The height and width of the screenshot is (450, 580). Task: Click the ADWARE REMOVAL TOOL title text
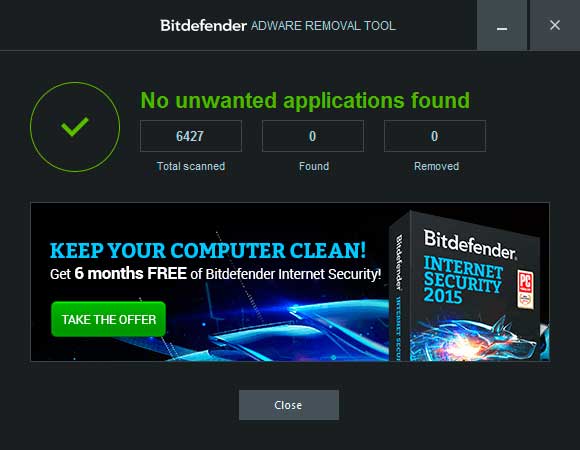point(323,26)
